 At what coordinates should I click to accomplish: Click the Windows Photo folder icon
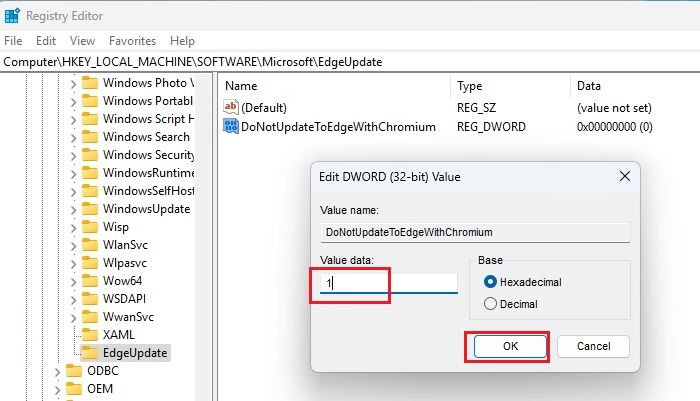coord(90,83)
